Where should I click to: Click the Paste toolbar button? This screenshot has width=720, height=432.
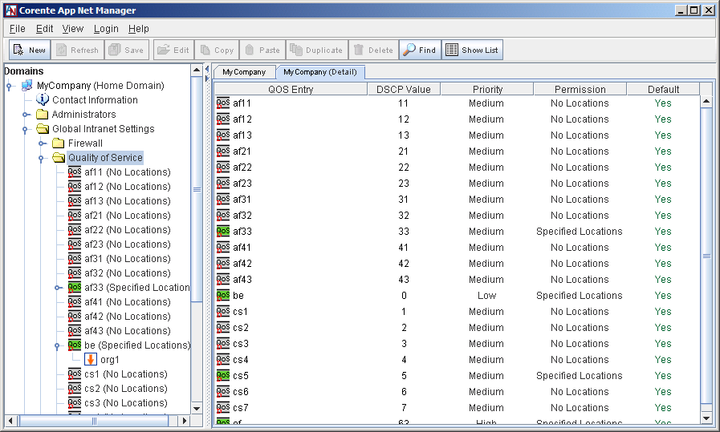[262, 50]
